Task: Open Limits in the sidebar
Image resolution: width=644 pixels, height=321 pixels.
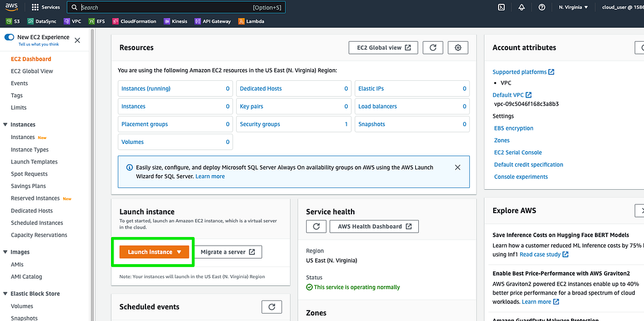Action: tap(18, 107)
